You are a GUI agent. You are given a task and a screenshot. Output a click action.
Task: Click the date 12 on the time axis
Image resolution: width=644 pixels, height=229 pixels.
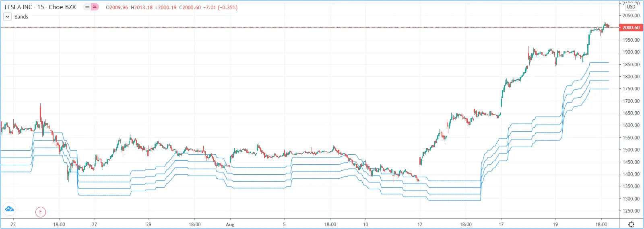[420, 225]
